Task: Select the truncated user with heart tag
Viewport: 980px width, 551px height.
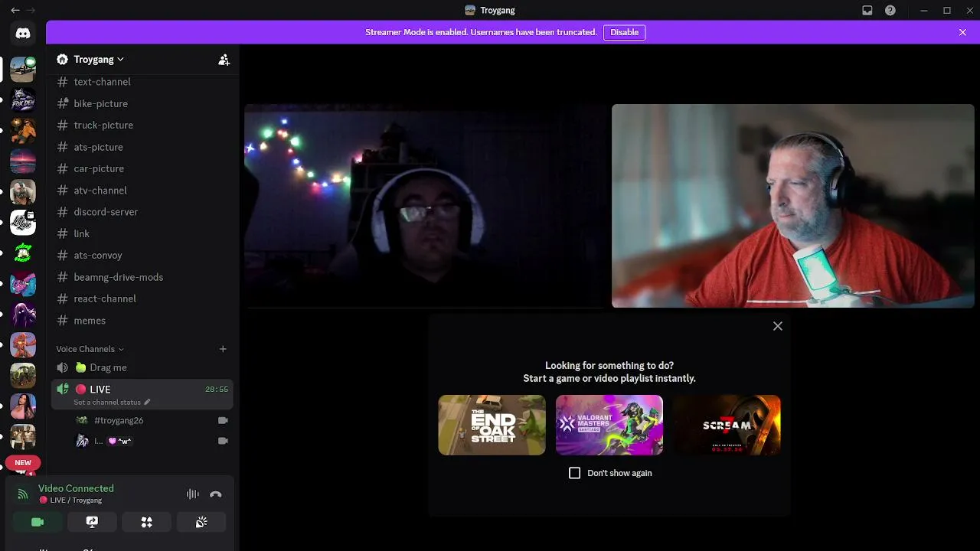Action: coord(152,441)
